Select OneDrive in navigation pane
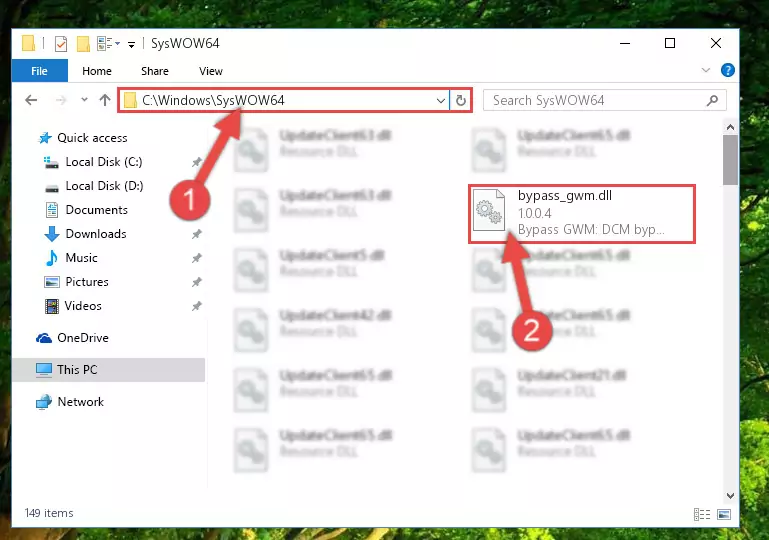This screenshot has height=540, width=769. (83, 338)
